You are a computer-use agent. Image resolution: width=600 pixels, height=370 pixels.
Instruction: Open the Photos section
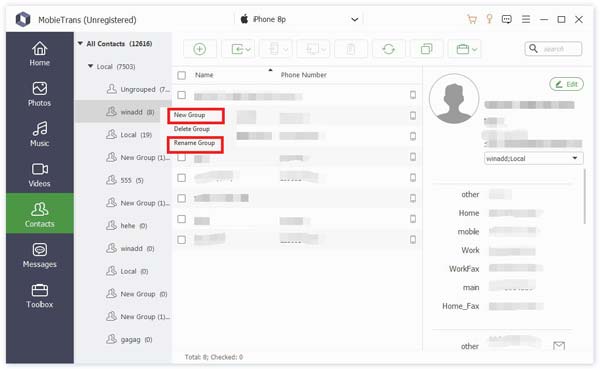tap(39, 94)
